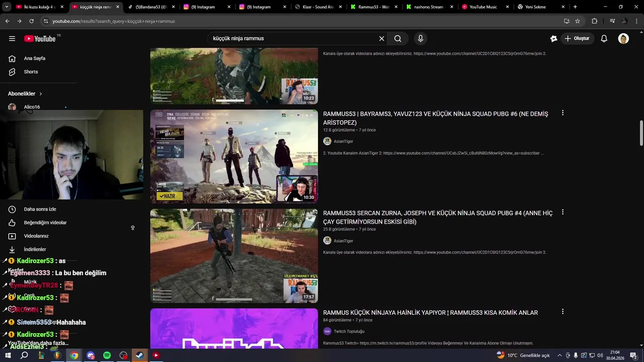Open the Windows notification center
644x362 pixels.
tap(633, 355)
